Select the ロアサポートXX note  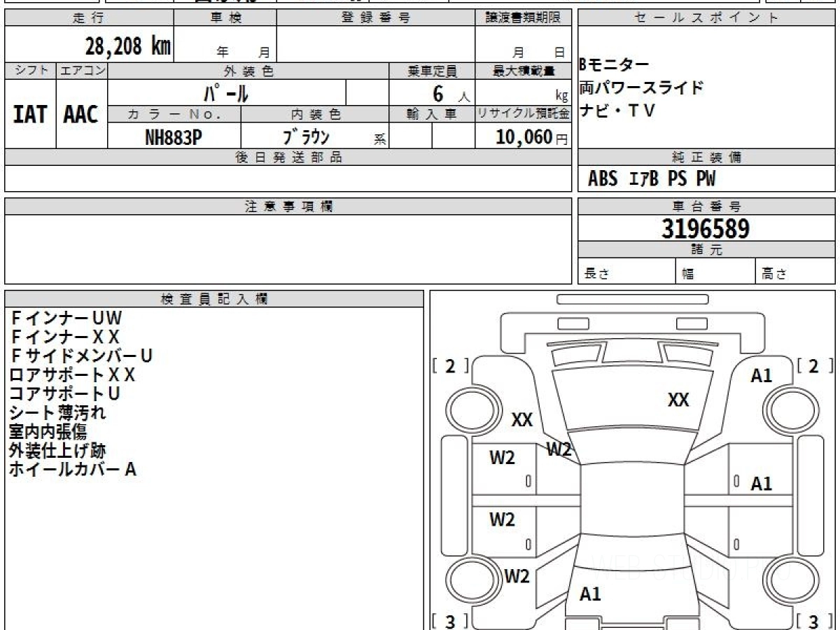pyautogui.click(x=73, y=375)
